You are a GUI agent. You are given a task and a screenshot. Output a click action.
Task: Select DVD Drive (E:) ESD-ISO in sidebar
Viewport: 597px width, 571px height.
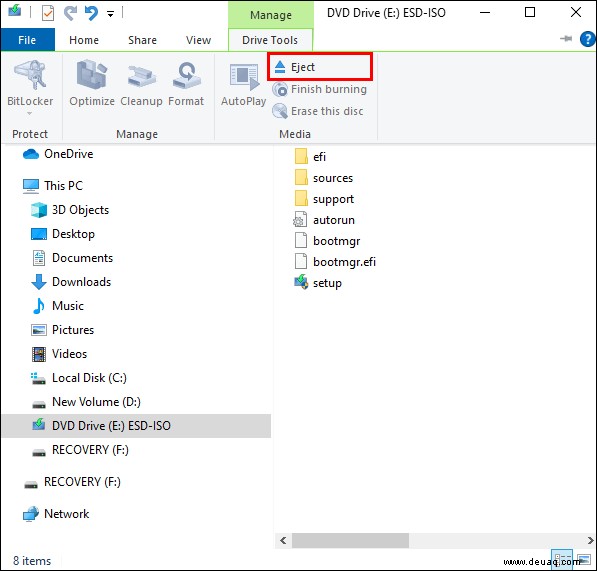tap(136, 426)
